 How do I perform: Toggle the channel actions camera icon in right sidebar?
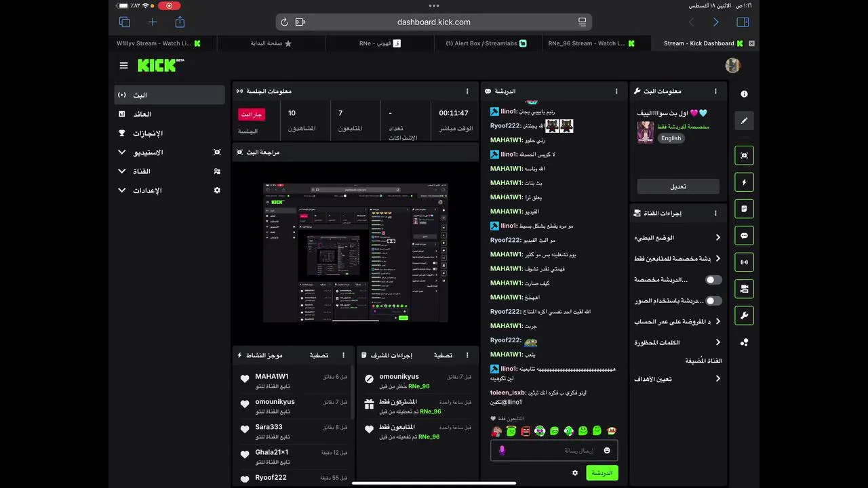[x=744, y=289]
